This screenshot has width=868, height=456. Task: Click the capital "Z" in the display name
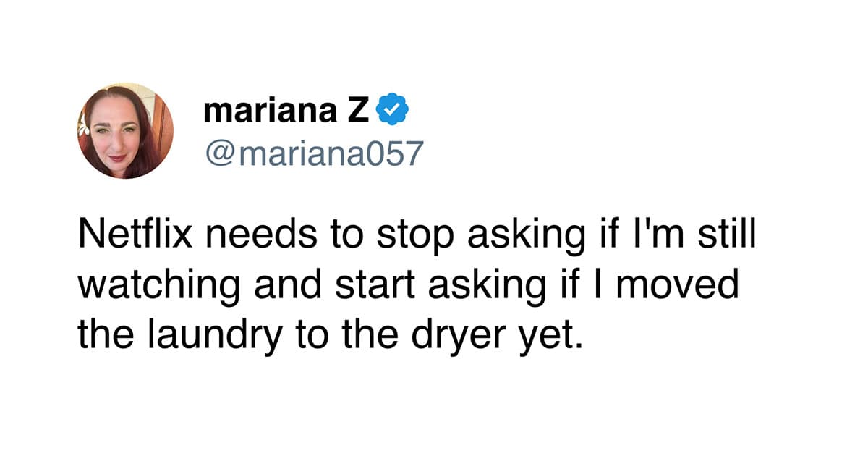coord(362,111)
